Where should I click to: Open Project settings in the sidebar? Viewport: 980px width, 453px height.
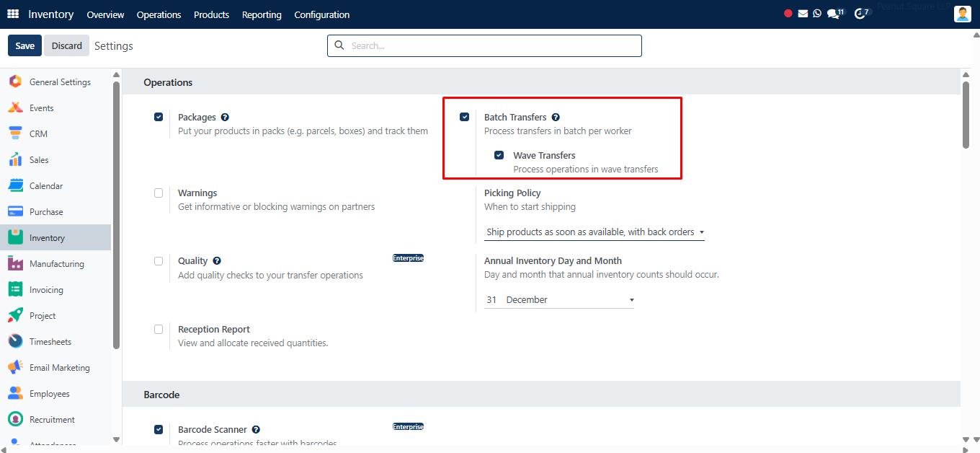pyautogui.click(x=55, y=316)
